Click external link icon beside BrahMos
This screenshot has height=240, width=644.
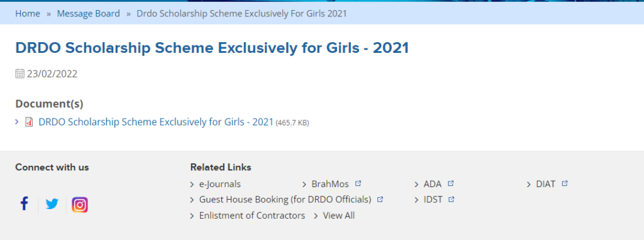pyautogui.click(x=358, y=183)
